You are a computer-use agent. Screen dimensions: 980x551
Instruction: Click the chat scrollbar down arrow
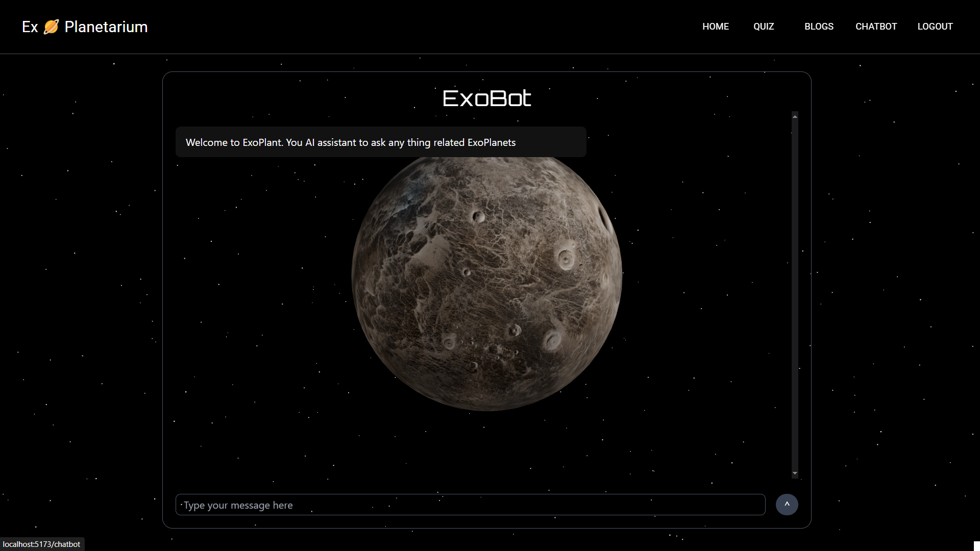(x=795, y=473)
